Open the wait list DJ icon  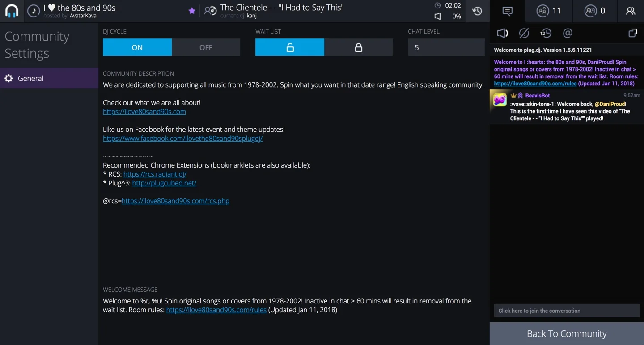[210, 11]
